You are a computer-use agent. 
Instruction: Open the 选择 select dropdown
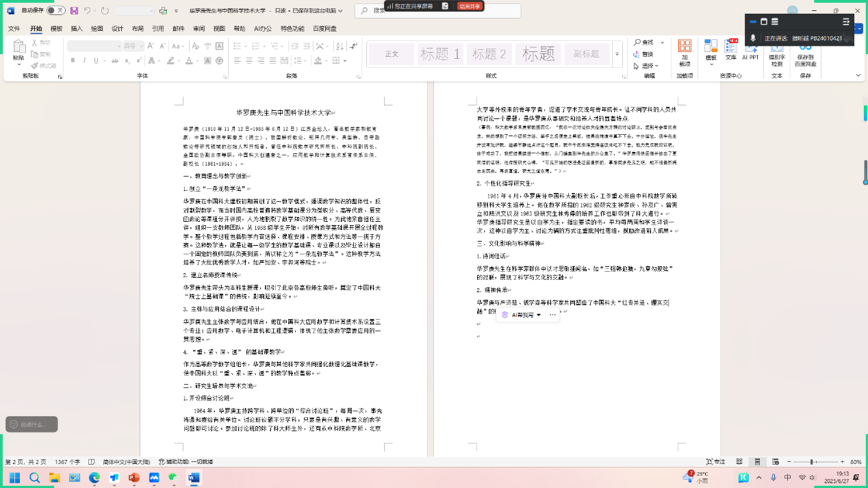pyautogui.click(x=649, y=66)
